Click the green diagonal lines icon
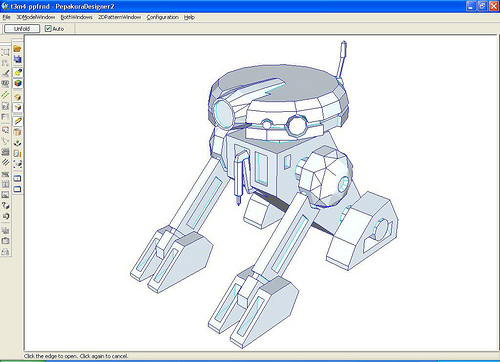This screenshot has height=362, width=500. [x=5, y=95]
